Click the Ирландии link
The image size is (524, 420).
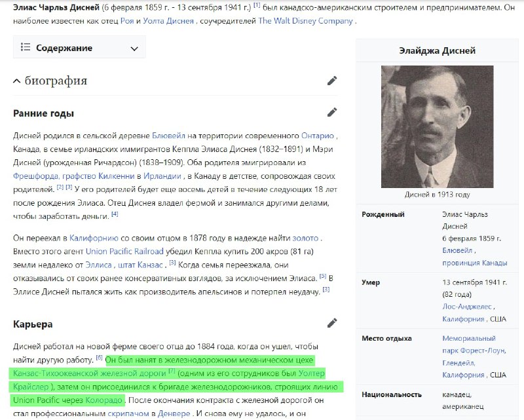tap(162, 176)
